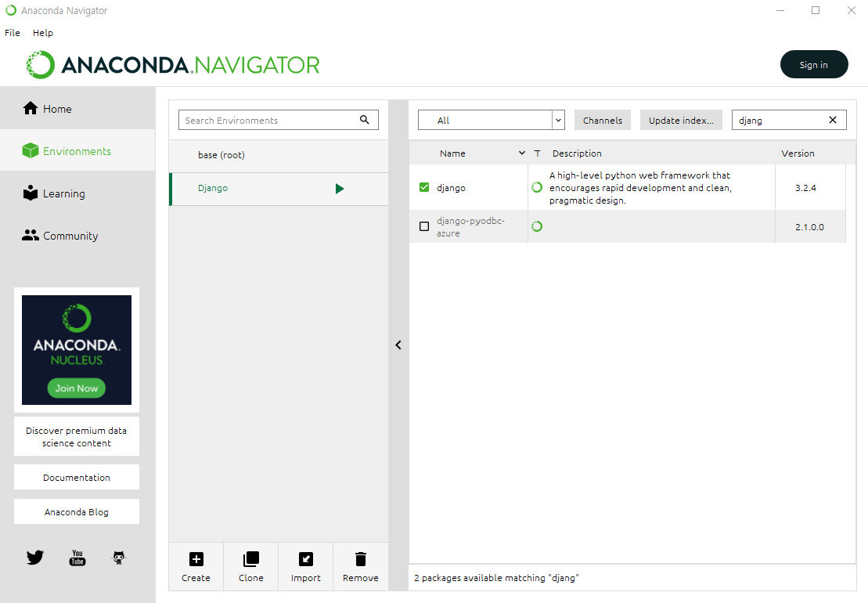Open the Twitter bird icon
Image resolution: width=868 pixels, height=603 pixels.
[x=35, y=557]
